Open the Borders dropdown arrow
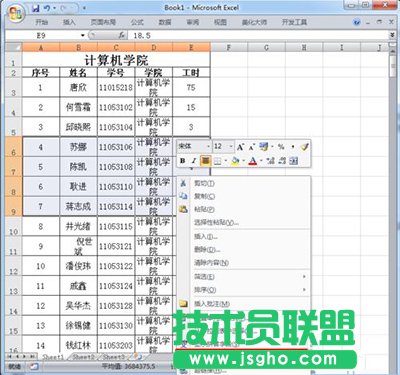400x375 pixels. [x=226, y=161]
